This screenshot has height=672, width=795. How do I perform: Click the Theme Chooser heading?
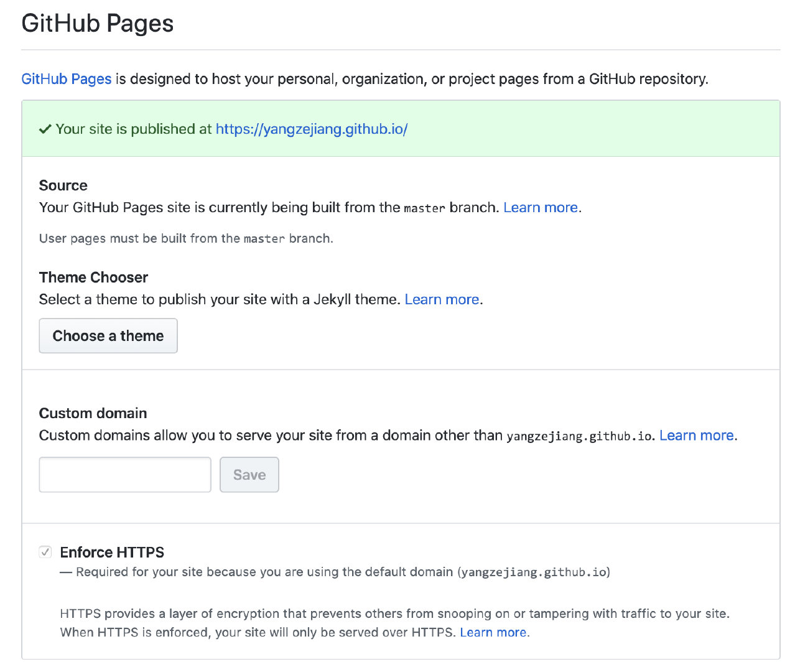point(93,278)
